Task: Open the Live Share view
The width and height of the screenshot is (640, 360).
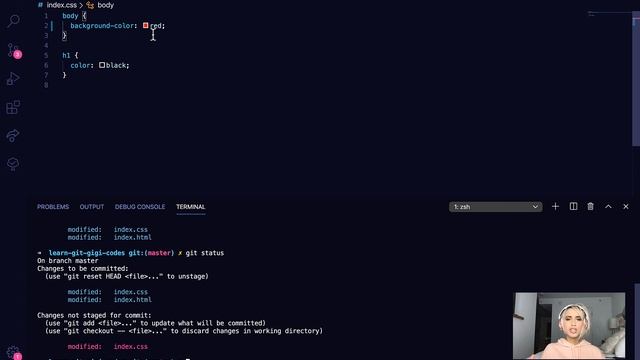Action: 13,136
